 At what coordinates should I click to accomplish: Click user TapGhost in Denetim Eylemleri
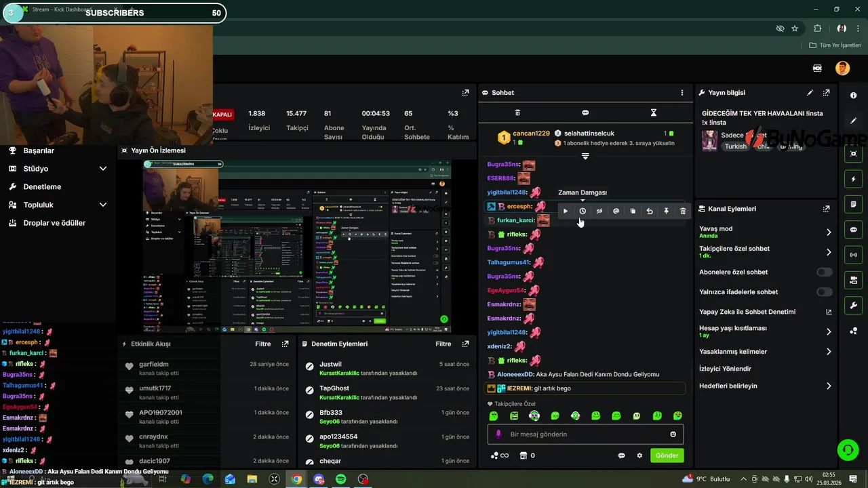(334, 388)
